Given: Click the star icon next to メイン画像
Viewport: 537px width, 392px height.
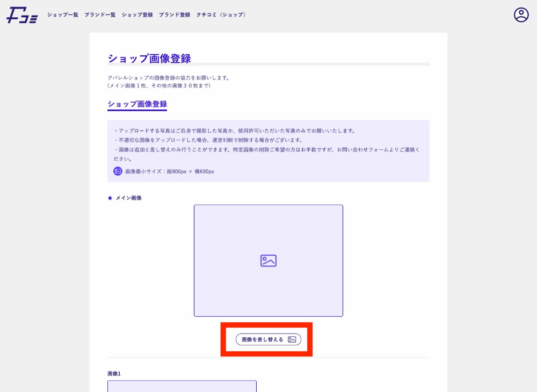Looking at the screenshot, I should (x=110, y=198).
